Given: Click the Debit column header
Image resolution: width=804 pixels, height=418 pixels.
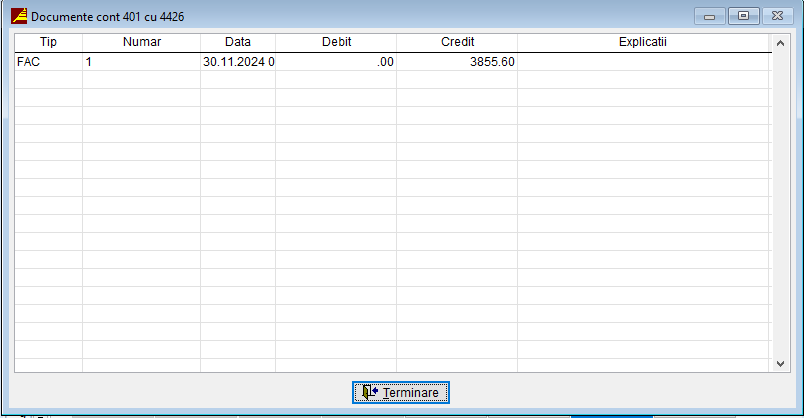Looking at the screenshot, I should [336, 42].
